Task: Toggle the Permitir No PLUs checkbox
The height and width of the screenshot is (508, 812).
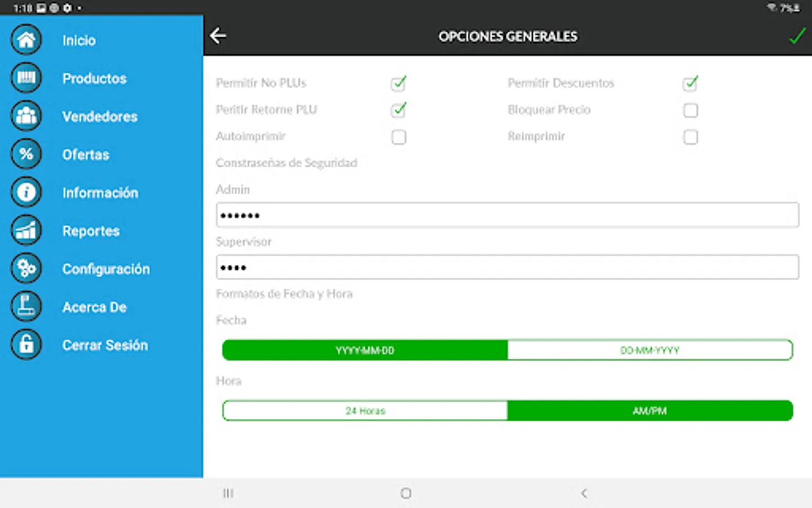Action: pyautogui.click(x=399, y=84)
